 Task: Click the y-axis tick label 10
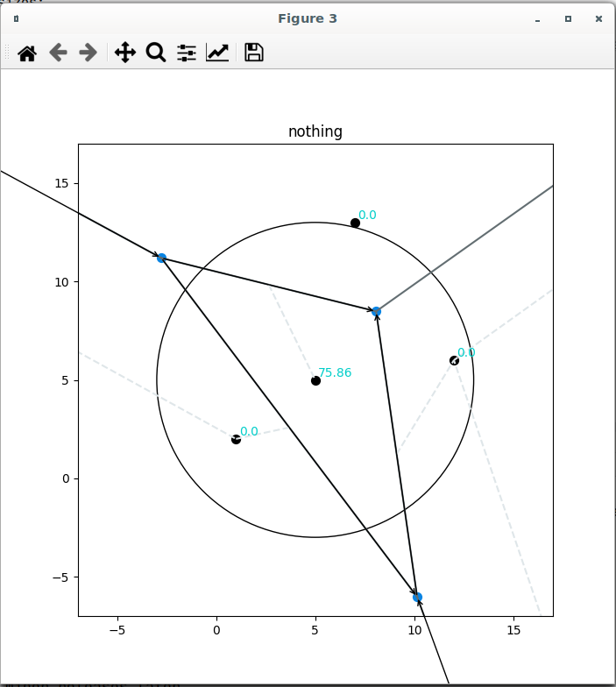(x=61, y=282)
